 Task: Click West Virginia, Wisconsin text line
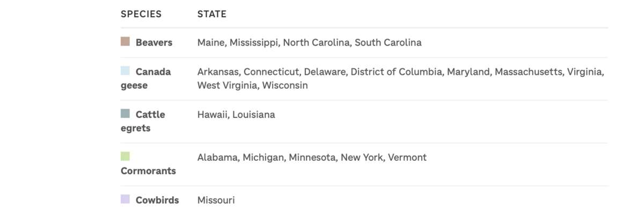point(253,85)
